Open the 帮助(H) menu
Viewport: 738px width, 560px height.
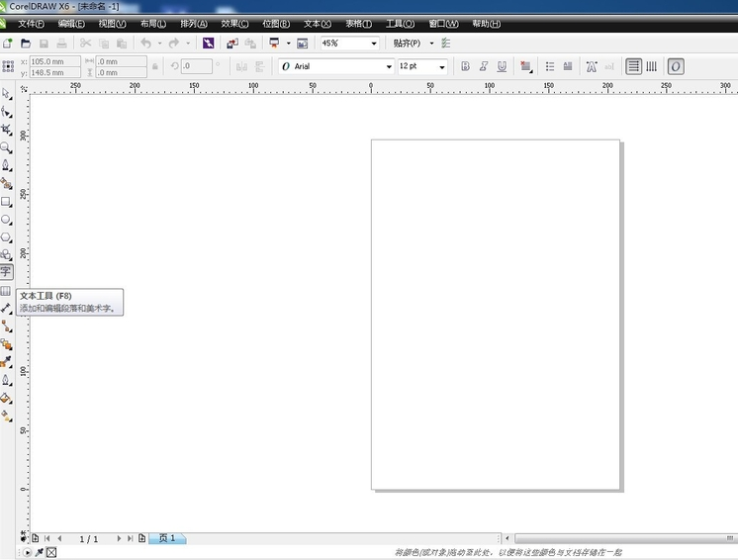coord(486,24)
